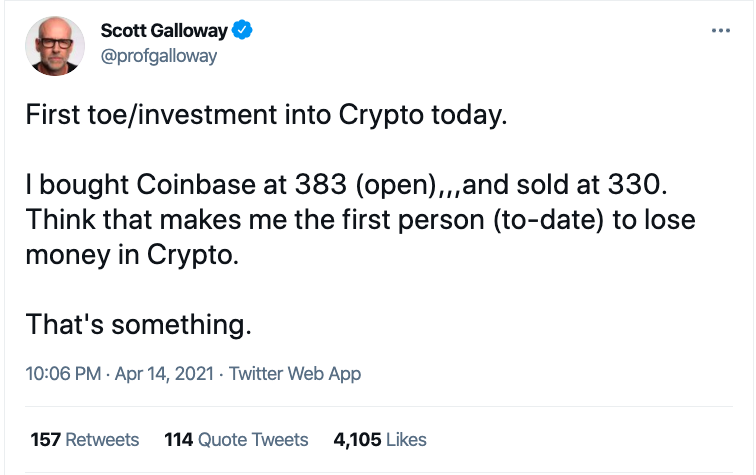Click the bold number 157 count
Screen dimensions: 756x475
[46, 439]
